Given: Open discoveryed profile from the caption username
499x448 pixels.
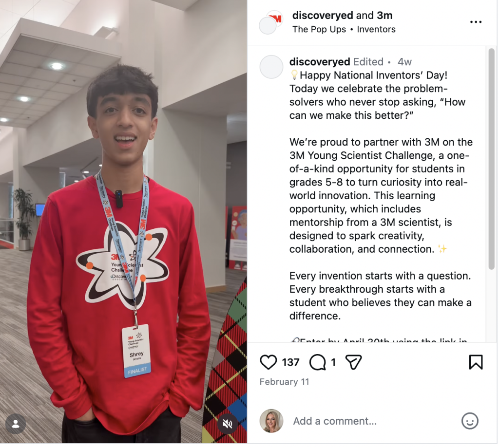Looking at the screenshot, I should (x=320, y=62).
